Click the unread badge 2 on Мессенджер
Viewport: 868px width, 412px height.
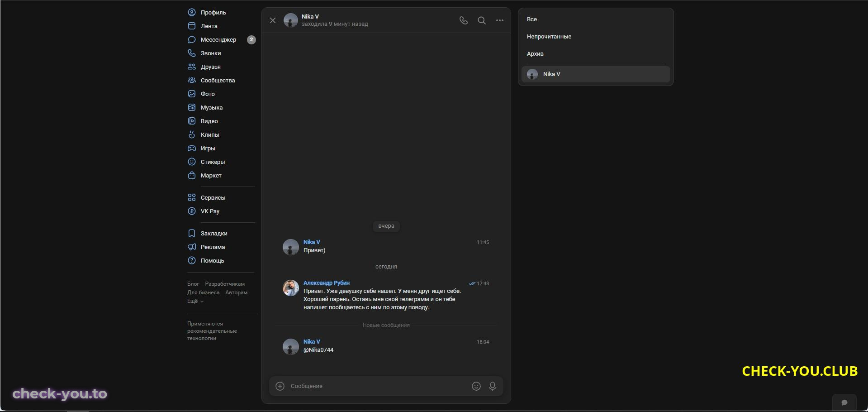251,40
